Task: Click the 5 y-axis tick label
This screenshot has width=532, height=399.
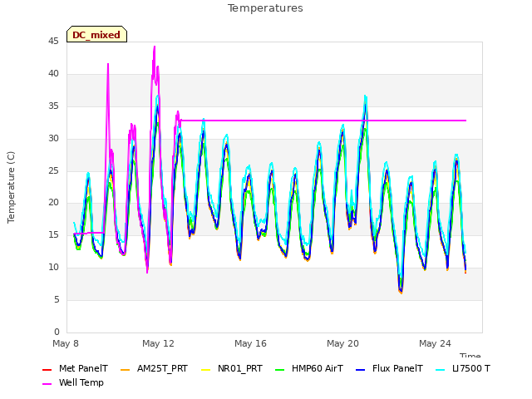Action: pos(57,299)
